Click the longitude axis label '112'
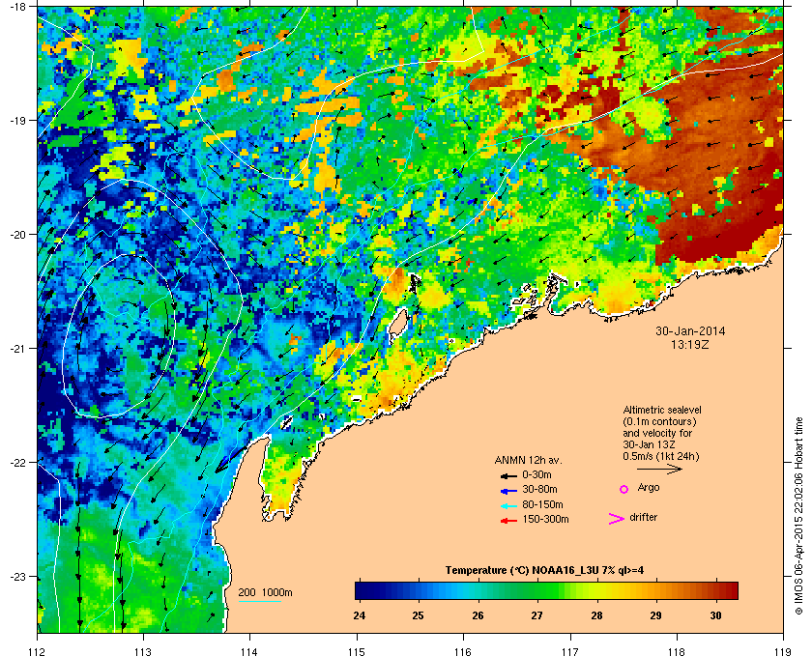This screenshot has height=657, width=812. pyautogui.click(x=38, y=652)
